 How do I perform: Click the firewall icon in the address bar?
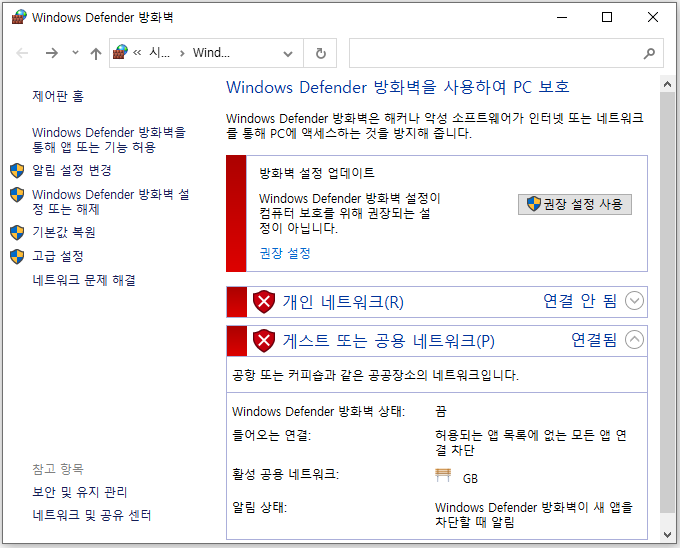point(120,52)
